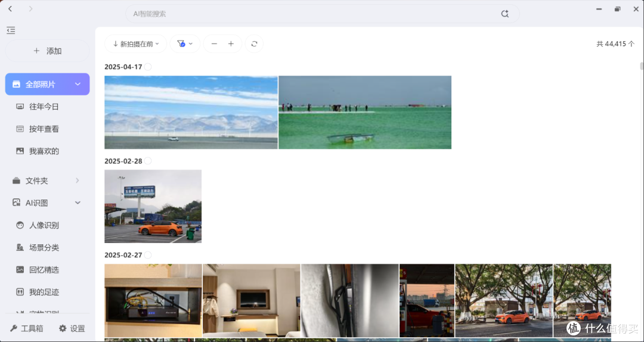Click the 共 44,415 个 count text
Viewport: 644px width, 342px height.
pyautogui.click(x=615, y=44)
